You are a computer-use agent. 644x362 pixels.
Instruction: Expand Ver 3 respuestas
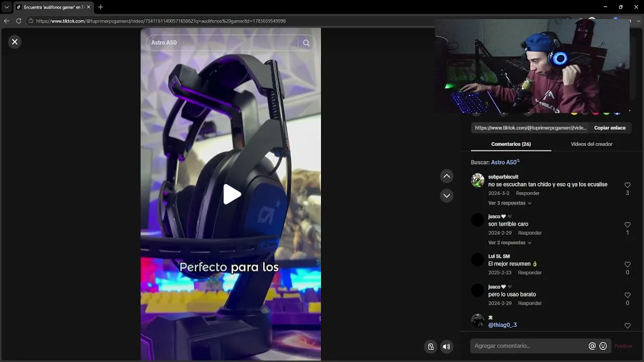click(x=510, y=203)
